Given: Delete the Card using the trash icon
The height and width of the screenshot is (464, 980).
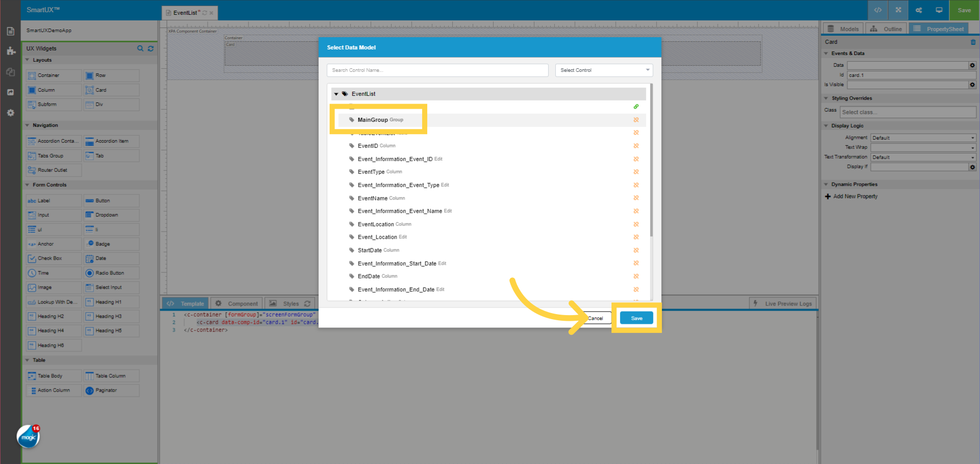Looking at the screenshot, I should (x=973, y=42).
